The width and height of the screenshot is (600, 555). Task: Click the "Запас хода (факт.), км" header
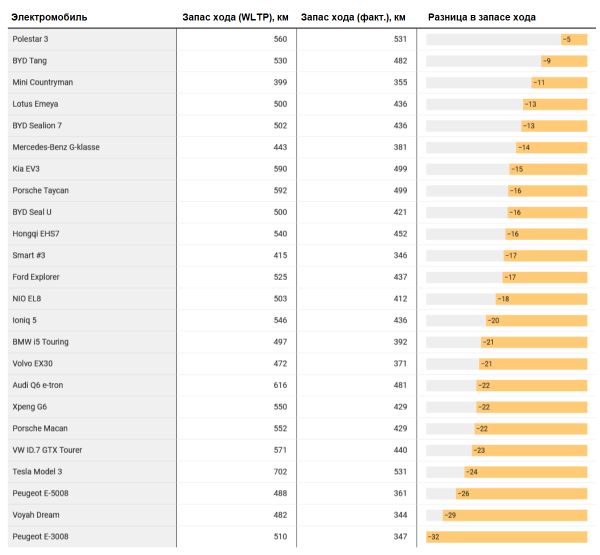353,18
